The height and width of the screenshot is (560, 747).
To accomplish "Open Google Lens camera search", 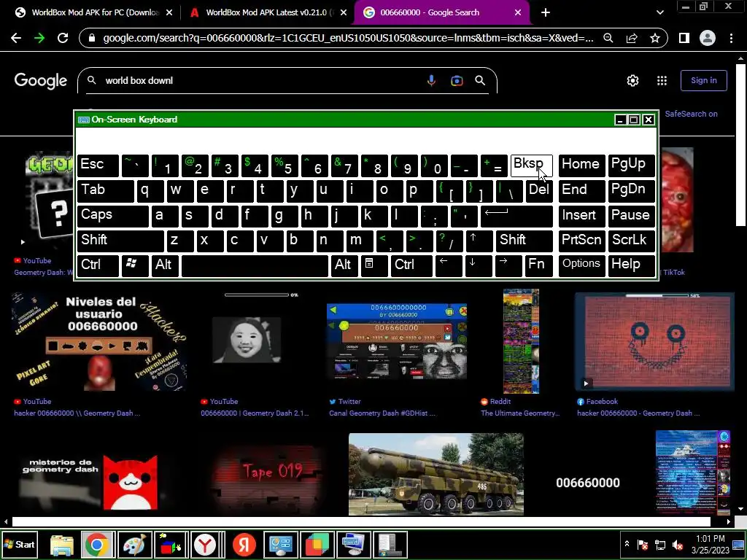I will tap(457, 80).
